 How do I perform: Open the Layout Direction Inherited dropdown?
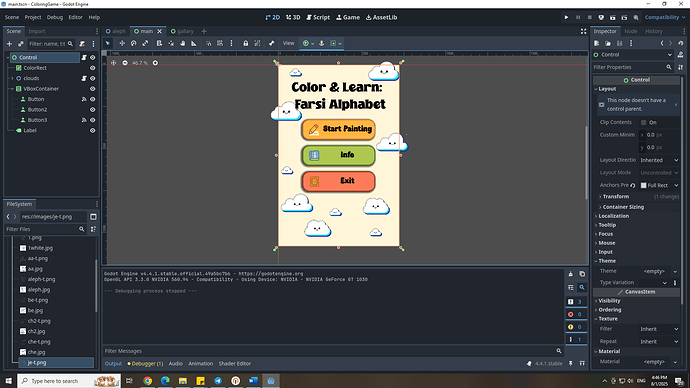[659, 160]
